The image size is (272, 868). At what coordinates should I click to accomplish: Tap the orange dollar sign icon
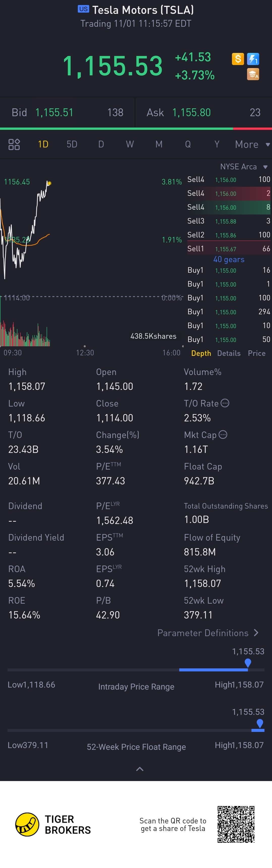[x=238, y=59]
